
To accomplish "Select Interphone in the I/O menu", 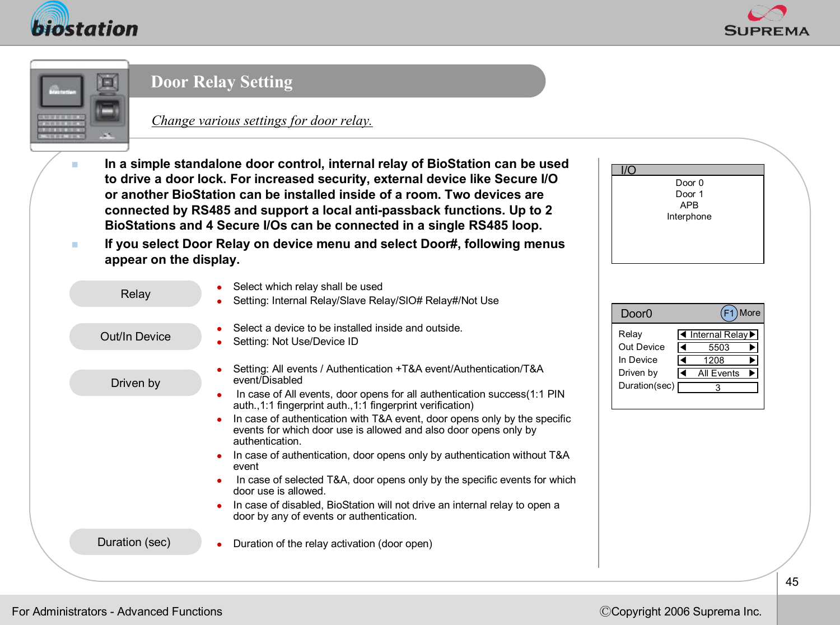I will [689, 216].
